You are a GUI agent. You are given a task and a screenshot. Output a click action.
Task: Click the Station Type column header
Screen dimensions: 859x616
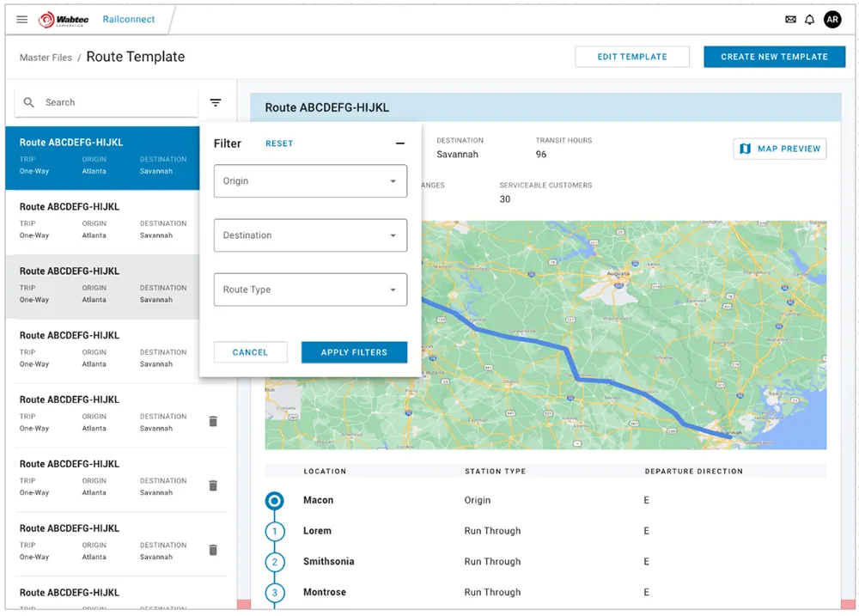click(x=496, y=472)
